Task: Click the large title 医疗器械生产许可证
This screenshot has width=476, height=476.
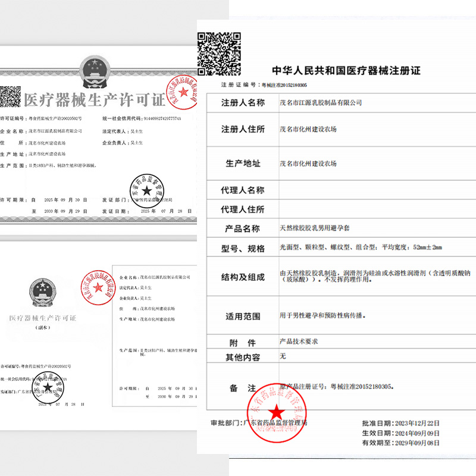Action: [95, 100]
